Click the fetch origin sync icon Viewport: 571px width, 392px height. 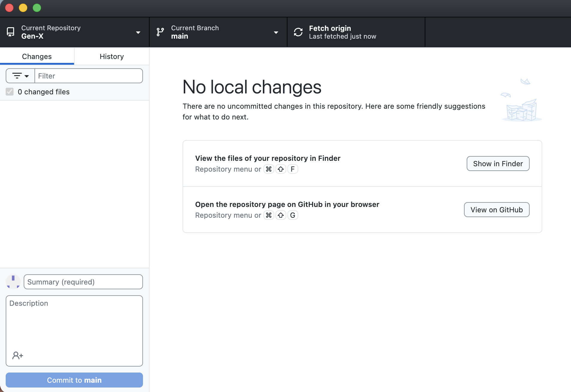pyautogui.click(x=298, y=32)
